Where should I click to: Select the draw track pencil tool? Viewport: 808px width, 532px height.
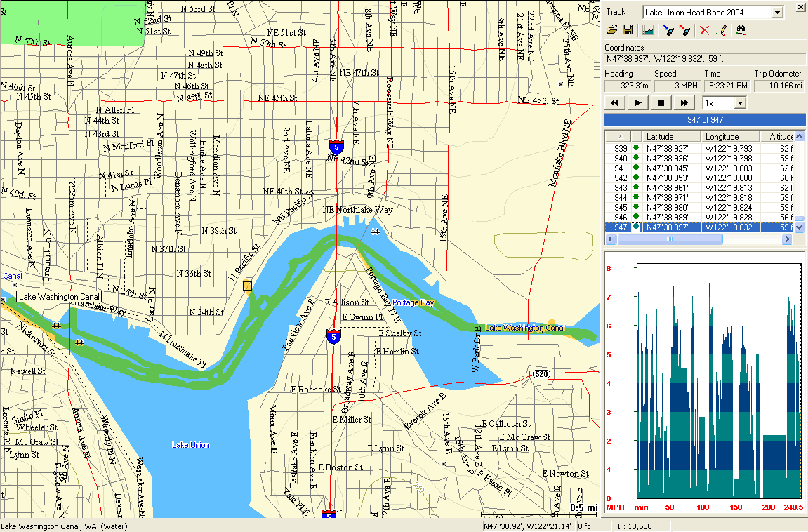[x=720, y=30]
